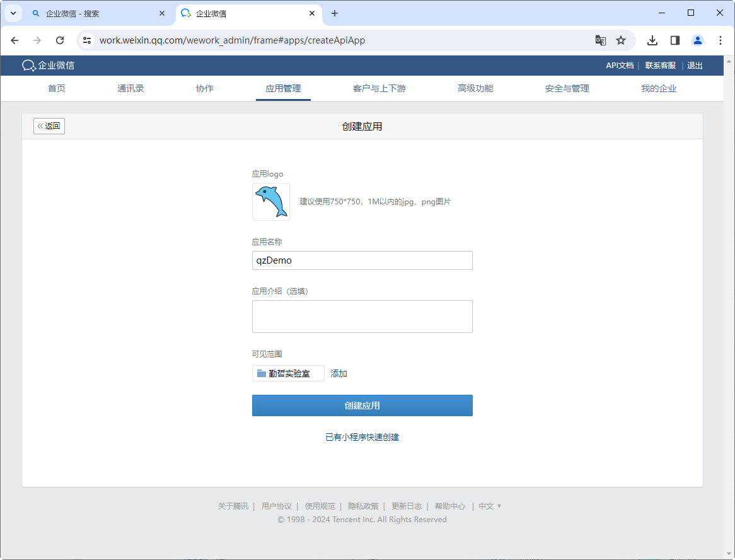Viewport: 735px width, 560px height.
Task: Click the dolphin app logo thumbnail
Action: pos(271,202)
